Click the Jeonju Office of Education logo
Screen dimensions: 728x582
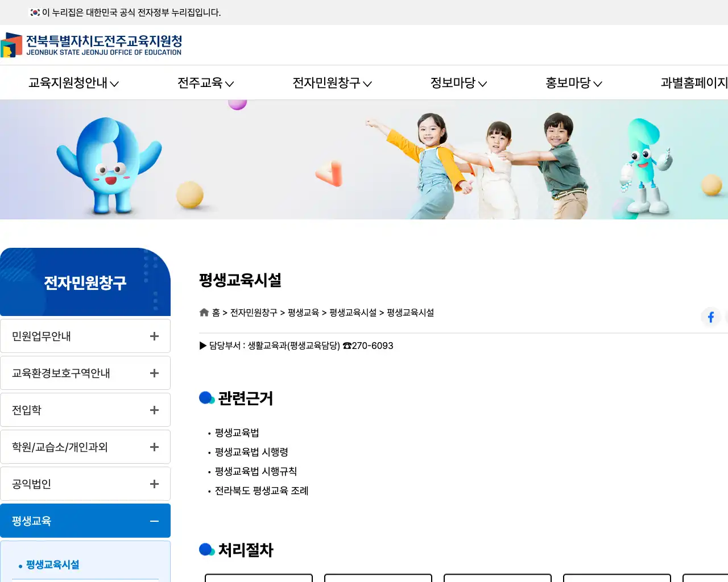91,45
